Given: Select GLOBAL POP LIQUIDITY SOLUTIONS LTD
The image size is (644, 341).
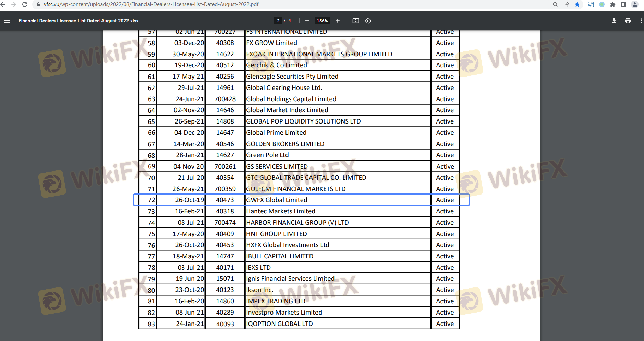Looking at the screenshot, I should [303, 121].
